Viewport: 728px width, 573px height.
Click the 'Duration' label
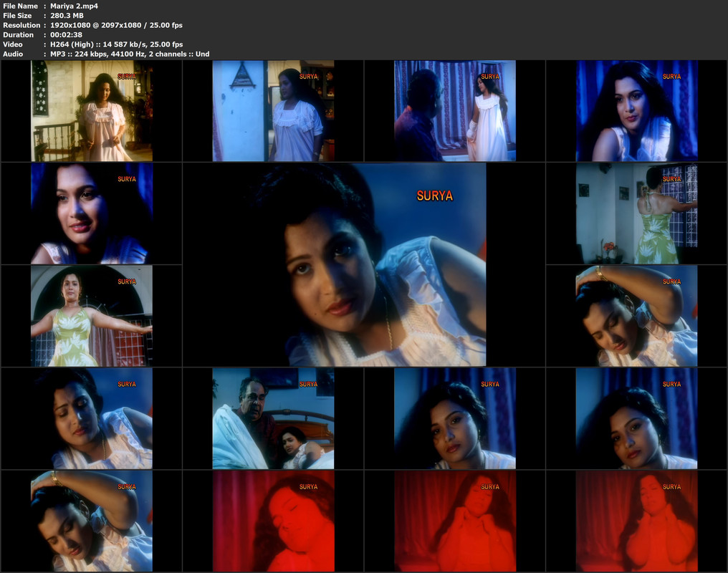pos(18,35)
